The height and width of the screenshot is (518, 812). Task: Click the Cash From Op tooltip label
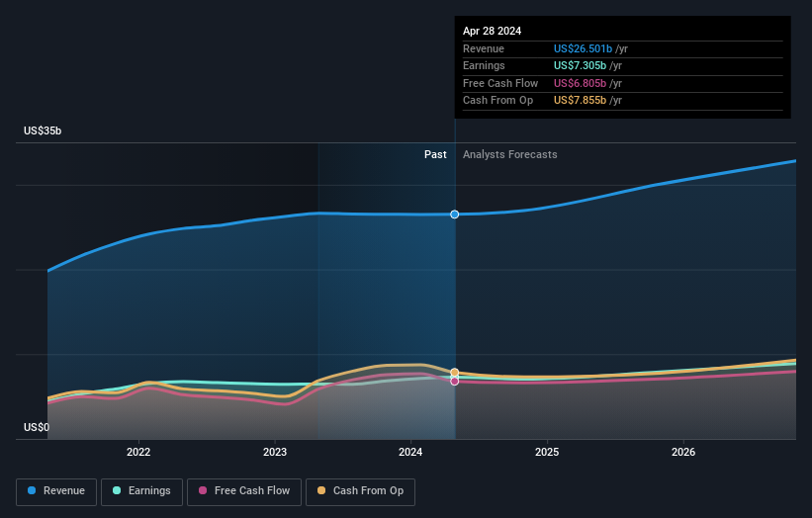click(497, 101)
